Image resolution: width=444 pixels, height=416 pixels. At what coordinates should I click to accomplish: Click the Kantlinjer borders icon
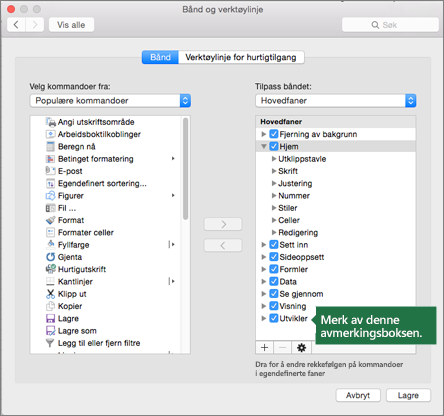50,282
